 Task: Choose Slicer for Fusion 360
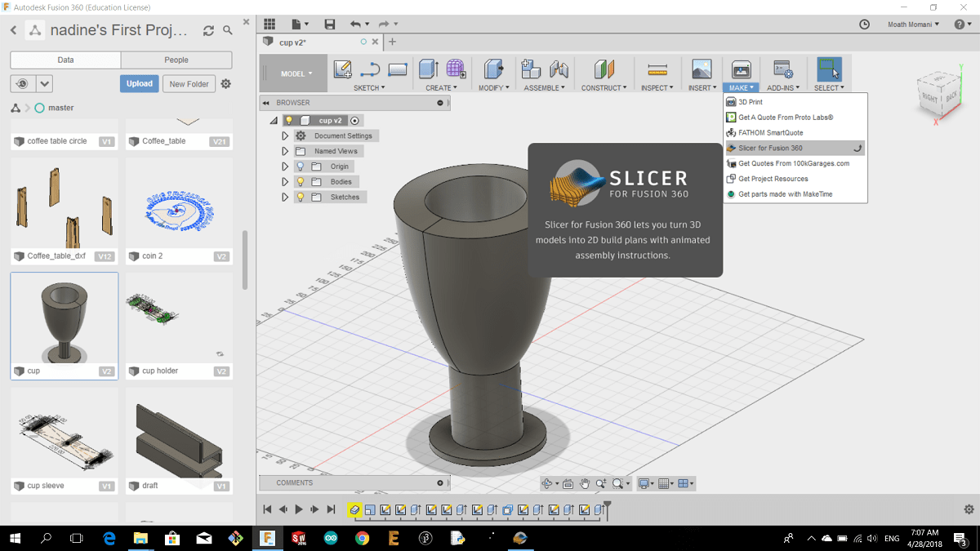(795, 149)
